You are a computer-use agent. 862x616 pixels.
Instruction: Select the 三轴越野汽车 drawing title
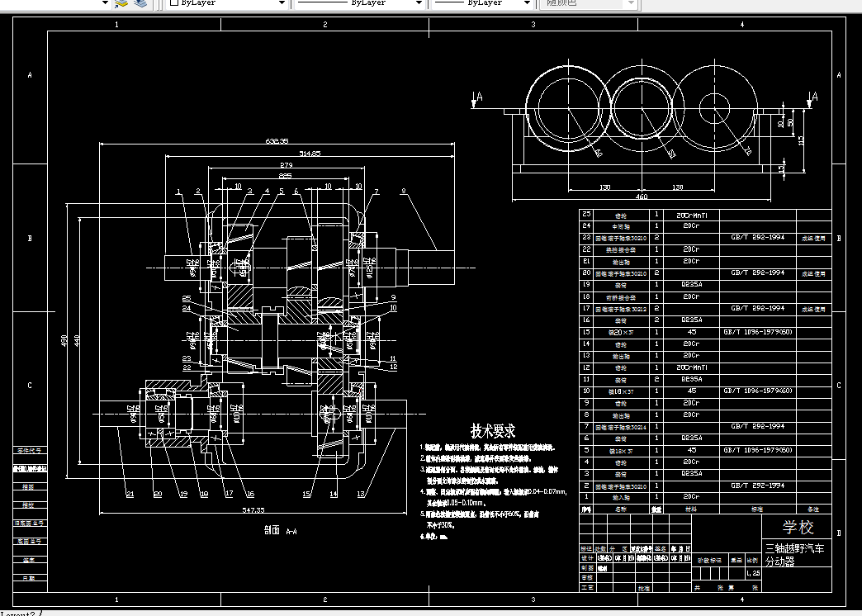pyautogui.click(x=795, y=548)
